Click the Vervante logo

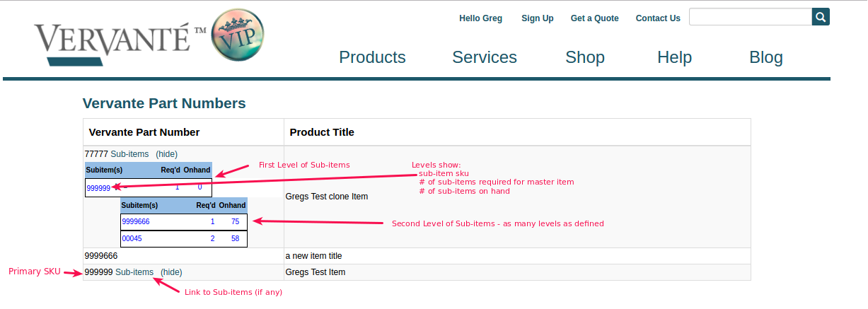coord(120,42)
